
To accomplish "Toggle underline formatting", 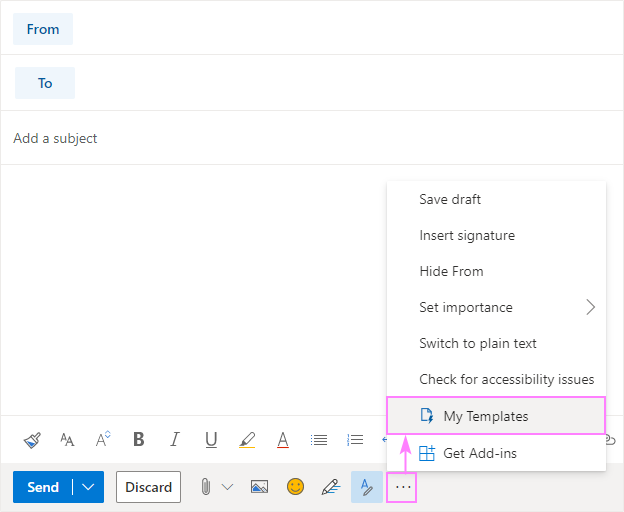I will 211,439.
